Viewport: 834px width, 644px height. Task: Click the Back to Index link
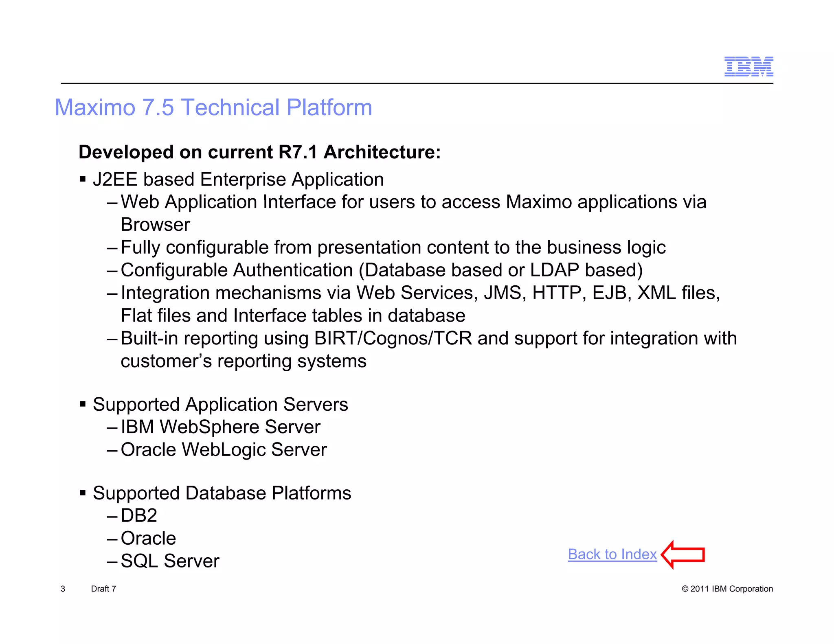click(x=612, y=554)
